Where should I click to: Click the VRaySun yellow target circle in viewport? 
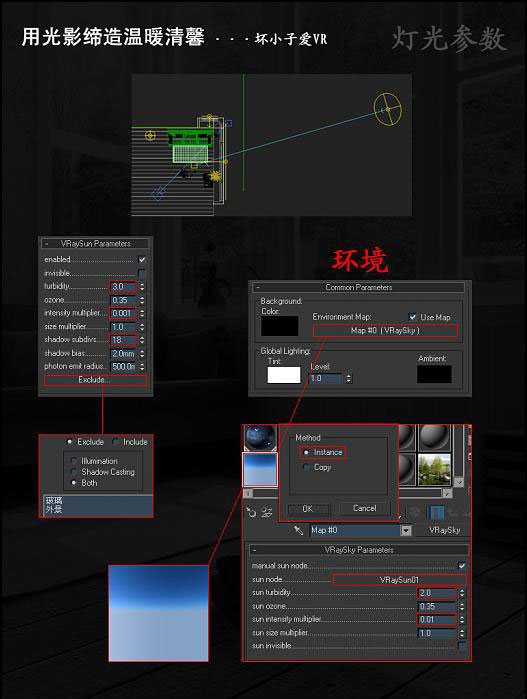pos(387,109)
